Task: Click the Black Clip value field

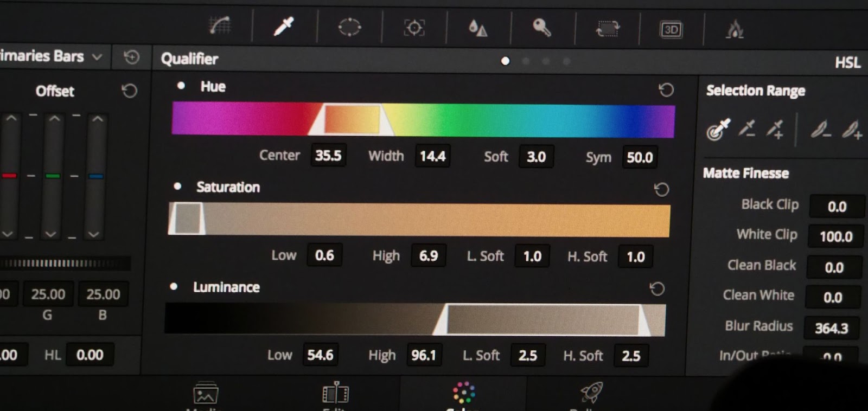Action: (837, 207)
